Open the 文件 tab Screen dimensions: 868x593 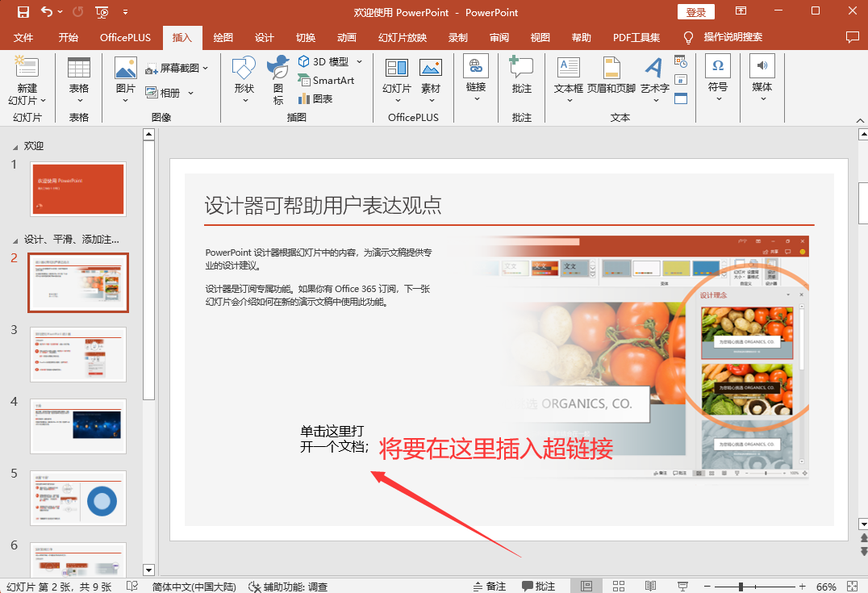[x=23, y=38]
